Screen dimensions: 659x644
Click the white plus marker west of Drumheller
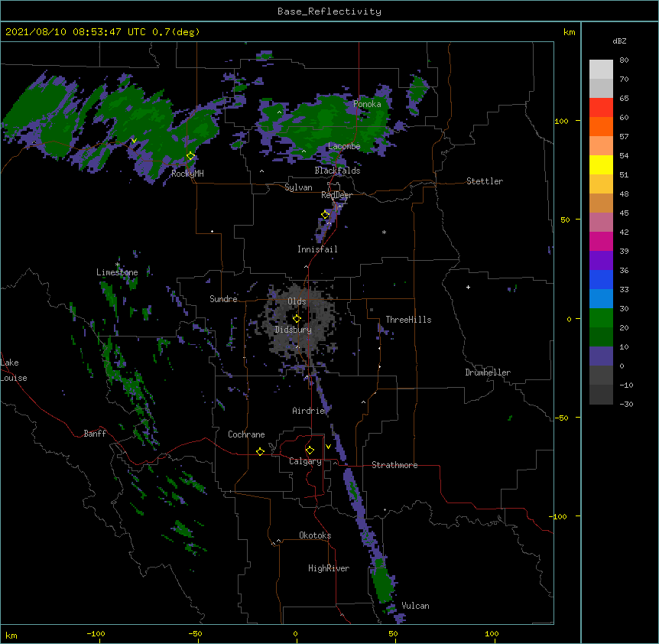point(468,287)
